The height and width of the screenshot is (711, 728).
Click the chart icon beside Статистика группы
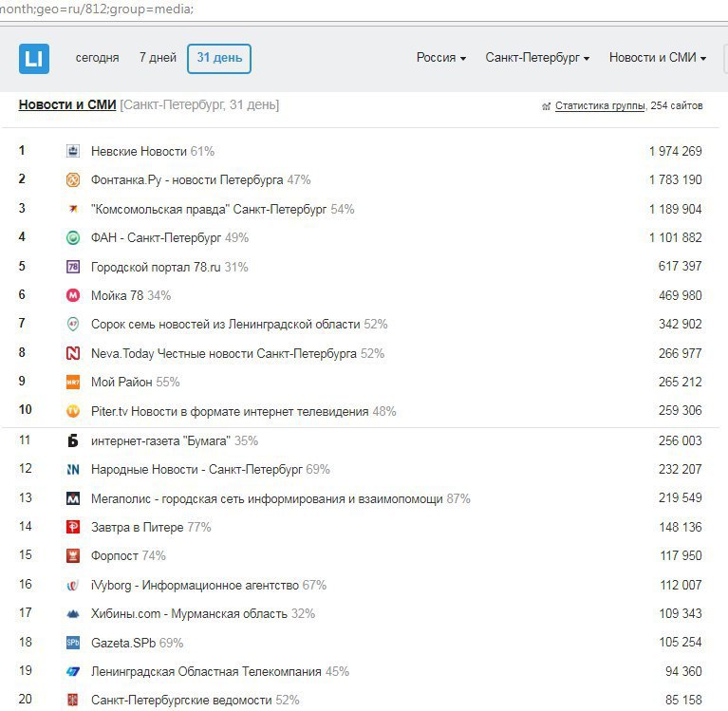pos(546,106)
